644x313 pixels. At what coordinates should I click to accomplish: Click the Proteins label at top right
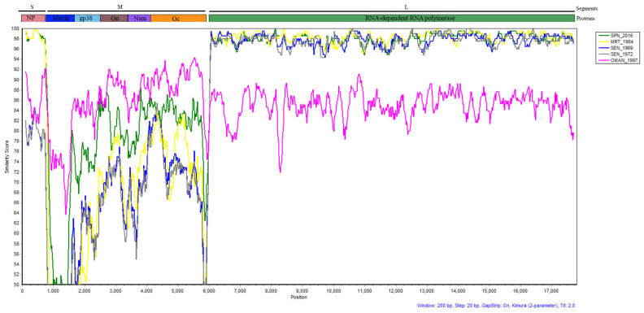(x=586, y=19)
